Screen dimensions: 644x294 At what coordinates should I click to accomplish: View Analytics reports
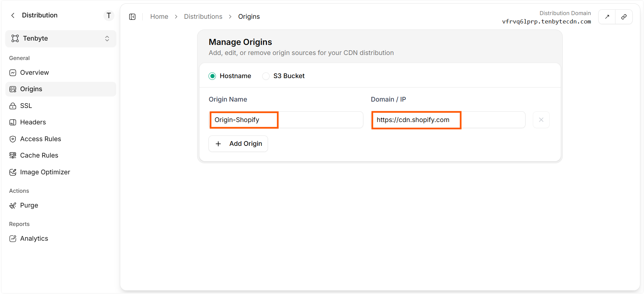pos(61,239)
